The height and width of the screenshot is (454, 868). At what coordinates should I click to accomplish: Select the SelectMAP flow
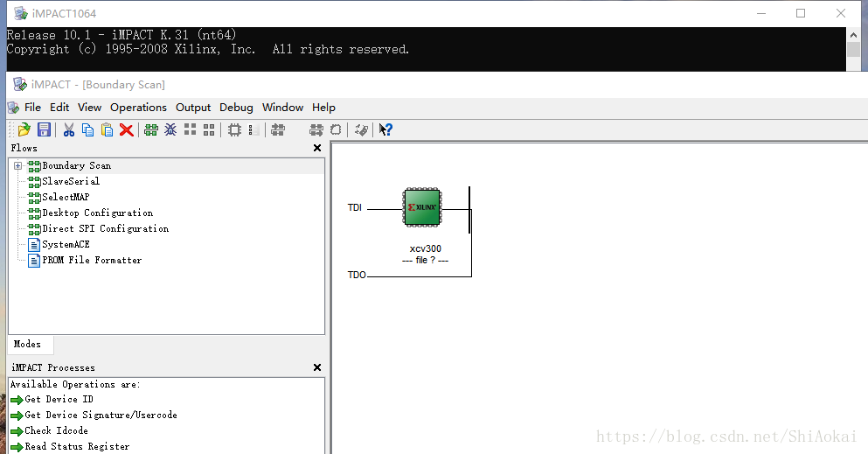(x=66, y=197)
